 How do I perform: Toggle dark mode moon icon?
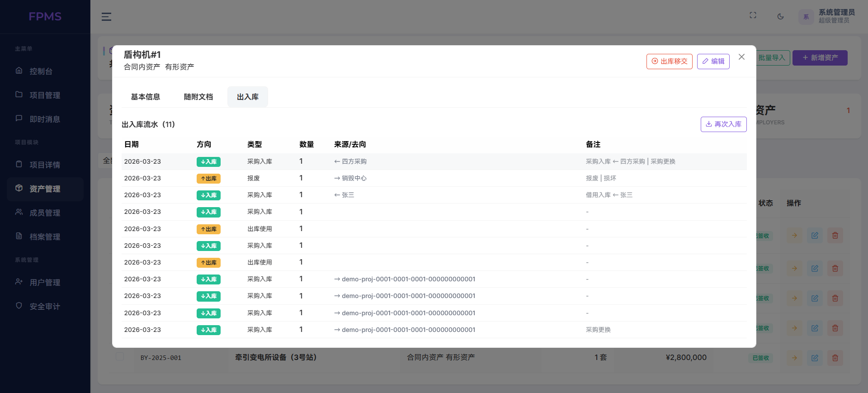[x=780, y=17]
